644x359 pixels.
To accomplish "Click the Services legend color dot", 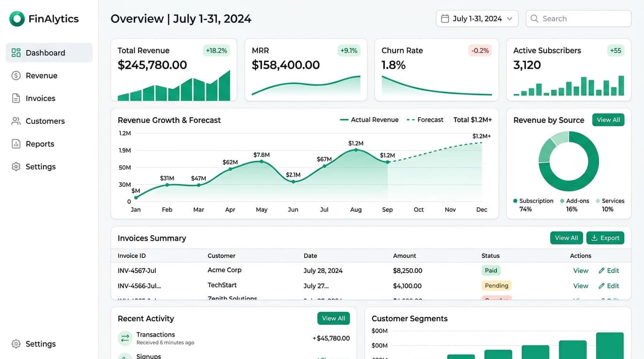I will click(x=598, y=201).
